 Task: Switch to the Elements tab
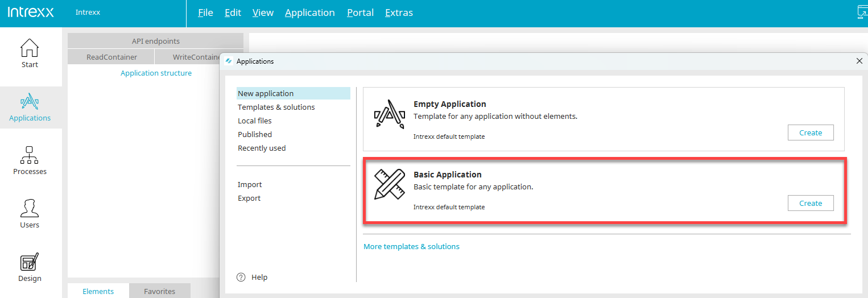pyautogui.click(x=98, y=291)
